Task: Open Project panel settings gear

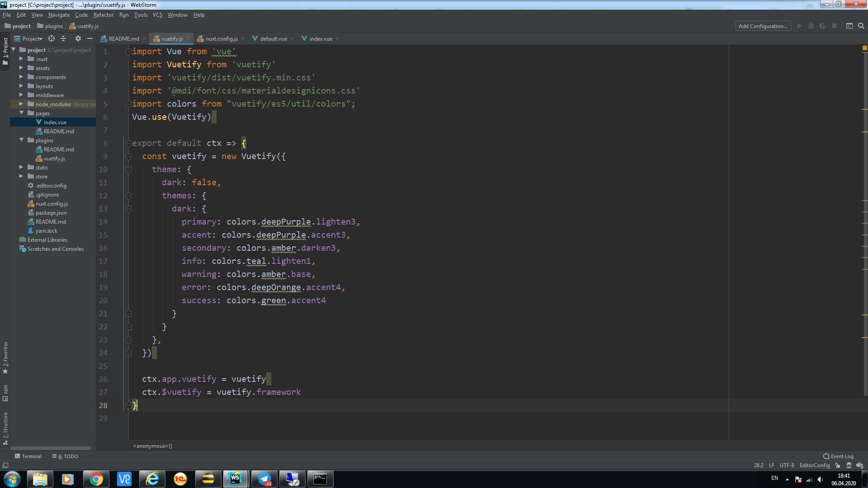Action: tap(78, 38)
